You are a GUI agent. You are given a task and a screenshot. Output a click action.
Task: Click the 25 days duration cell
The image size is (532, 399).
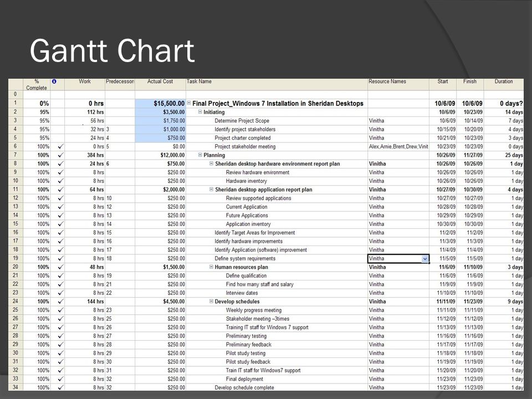click(x=504, y=155)
